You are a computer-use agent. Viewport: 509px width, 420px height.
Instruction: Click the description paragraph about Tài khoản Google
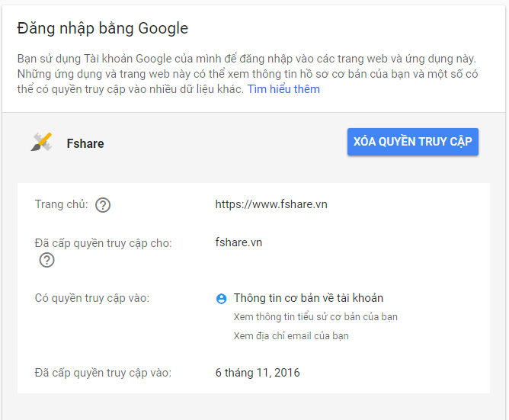[x=248, y=74]
